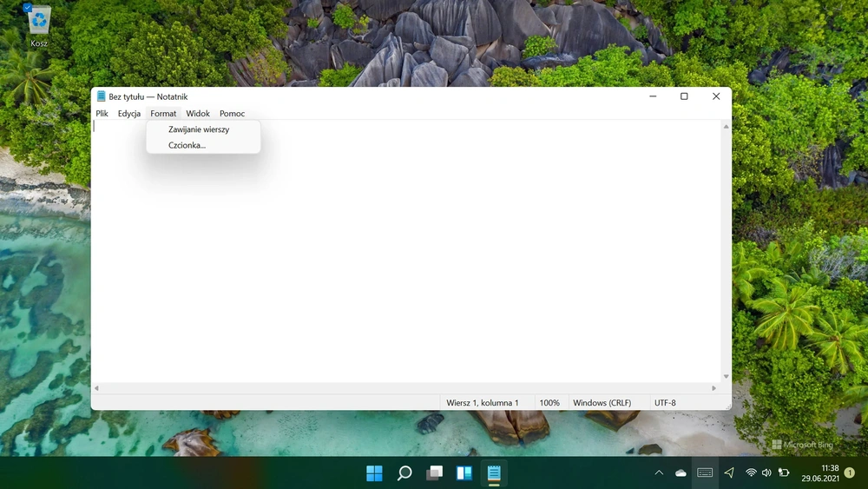Open Wi-Fi network tray icon
The width and height of the screenshot is (868, 489).
click(x=751, y=473)
